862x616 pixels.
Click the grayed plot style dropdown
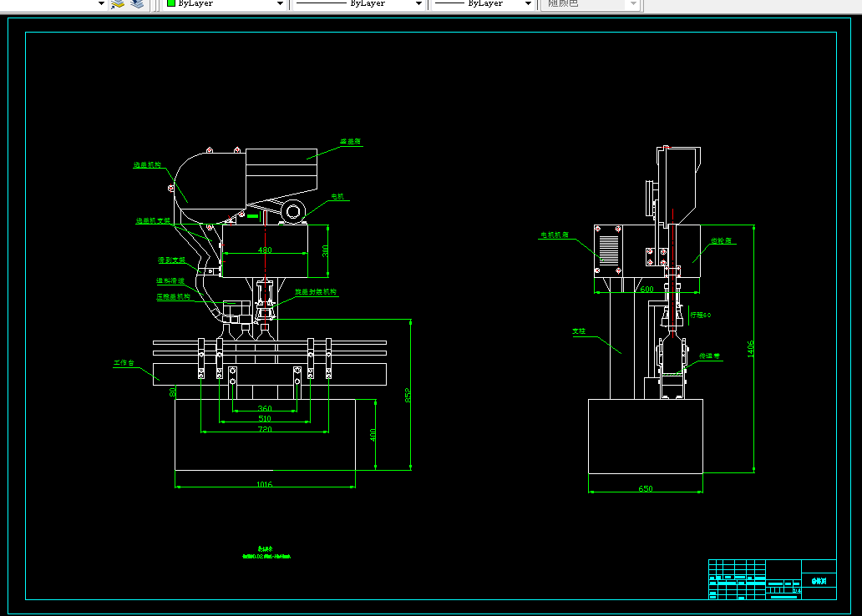click(591, 3)
